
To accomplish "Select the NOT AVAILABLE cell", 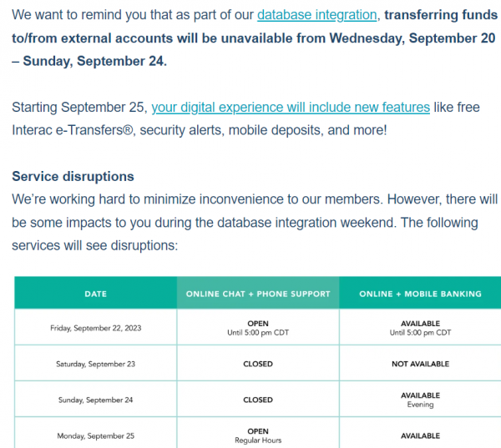I will [x=420, y=364].
